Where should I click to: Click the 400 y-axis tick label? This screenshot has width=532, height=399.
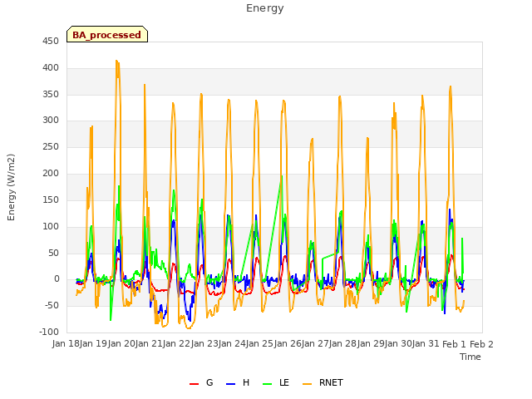click(51, 68)
